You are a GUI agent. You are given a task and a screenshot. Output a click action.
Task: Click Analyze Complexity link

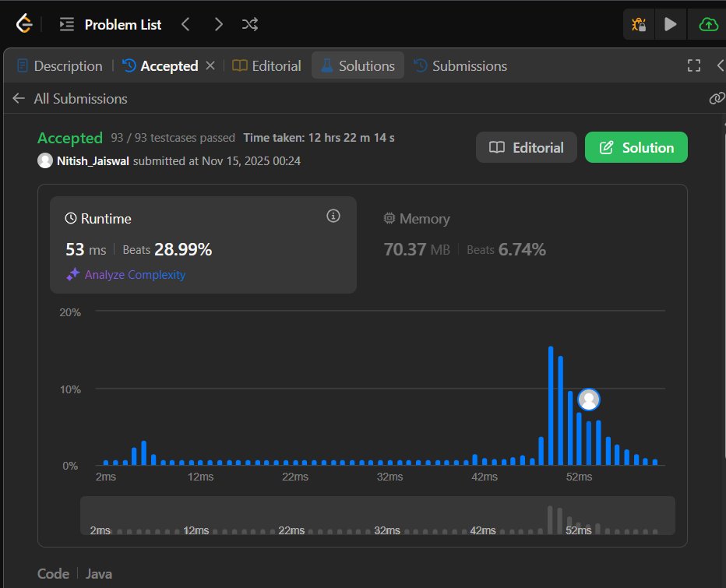coord(135,275)
